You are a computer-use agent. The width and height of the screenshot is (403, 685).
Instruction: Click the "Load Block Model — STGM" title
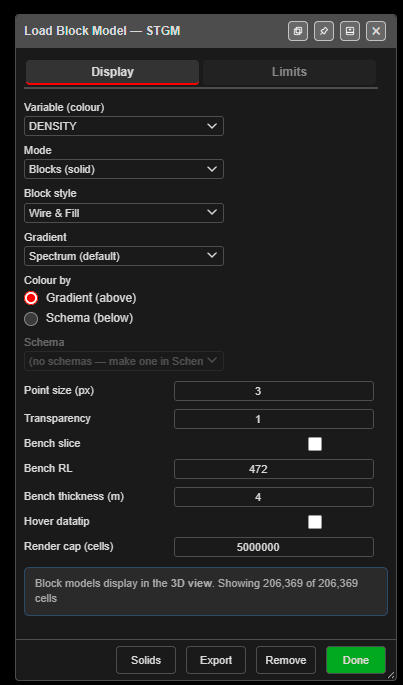pyautogui.click(x=102, y=31)
